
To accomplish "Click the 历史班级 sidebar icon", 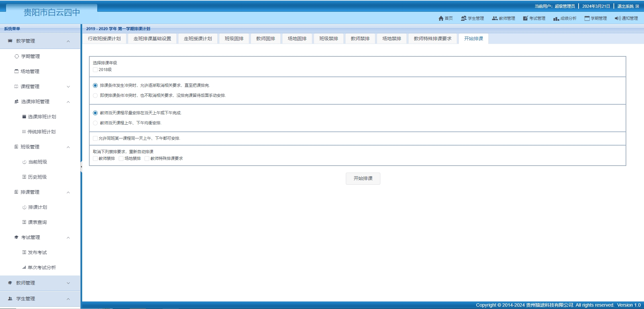I will [x=24, y=177].
